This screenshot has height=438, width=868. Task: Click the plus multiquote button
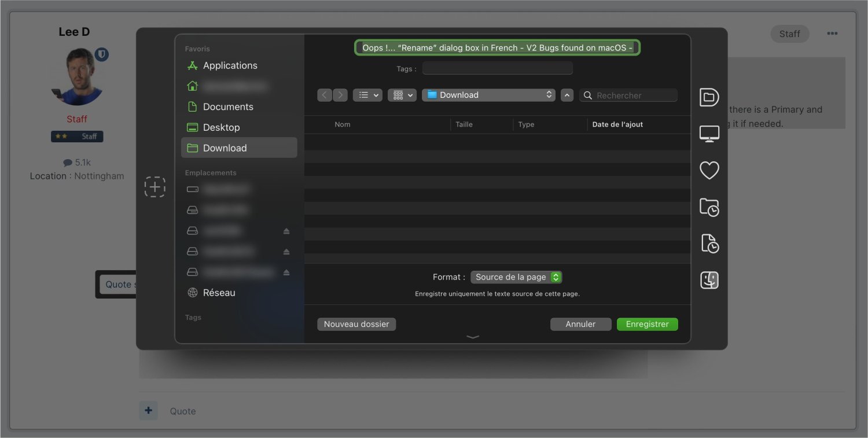point(149,411)
